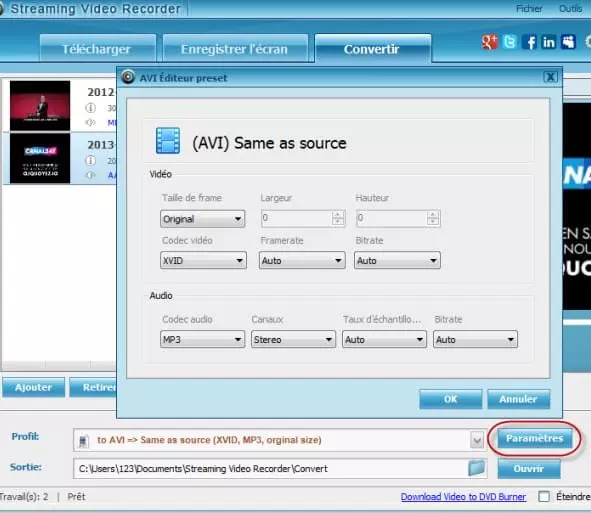Confirm the preset with OK button
Screen dimensions: 591x513
450,399
